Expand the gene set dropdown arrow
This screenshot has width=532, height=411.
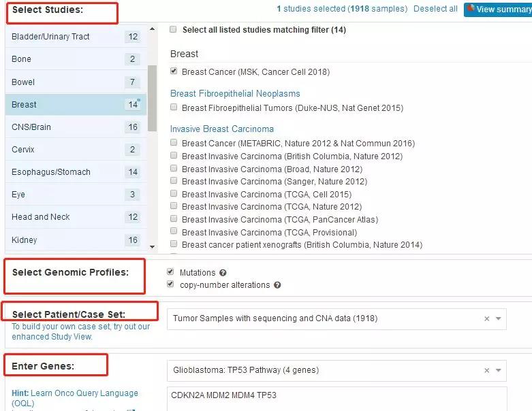(499, 371)
